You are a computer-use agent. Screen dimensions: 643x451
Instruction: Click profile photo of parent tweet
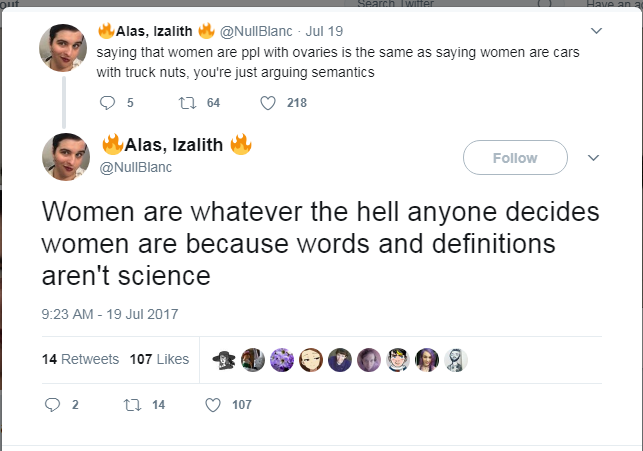point(63,48)
